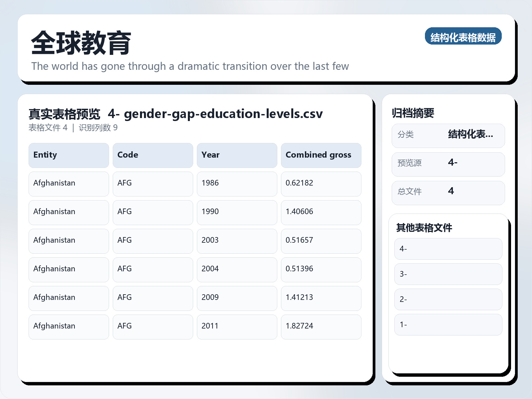The image size is (532, 399).
Task: Select table file 2- from sidebar
Action: (x=448, y=299)
